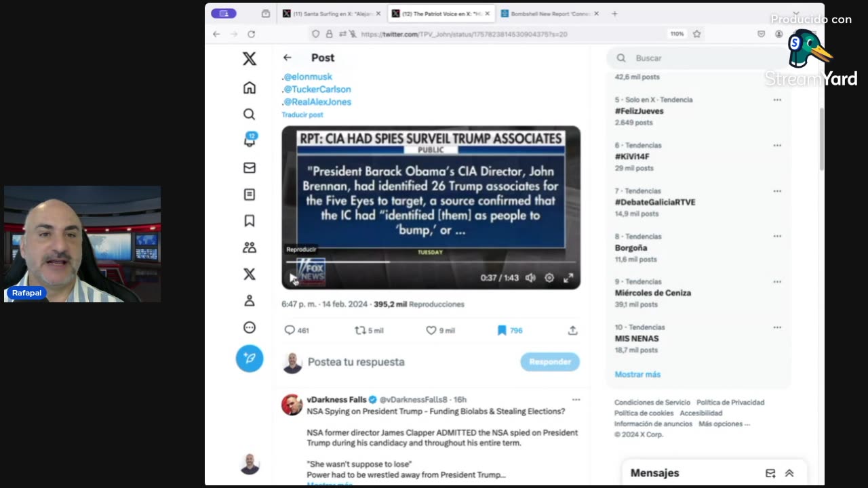Enter video fullscreen mode
This screenshot has width=868, height=488.
tap(568, 277)
